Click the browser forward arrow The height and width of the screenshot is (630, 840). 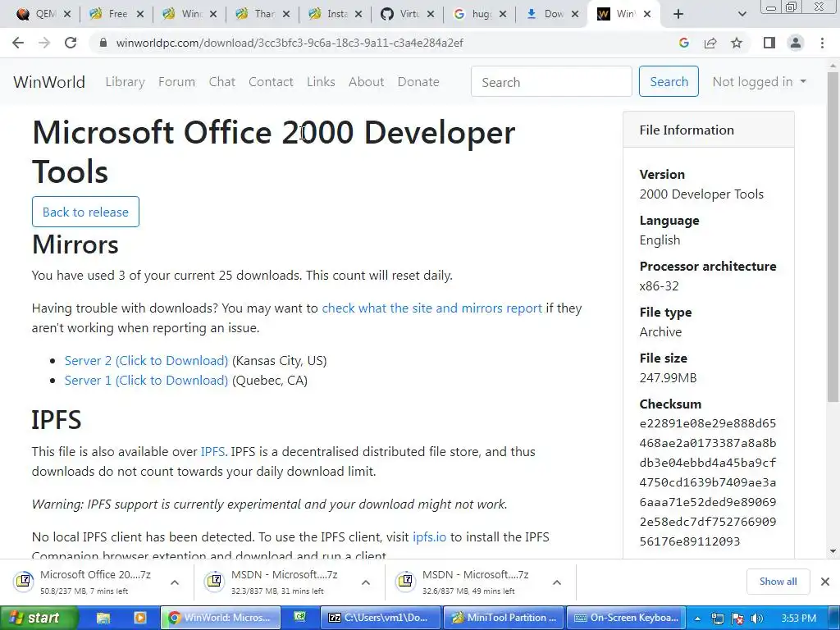point(44,43)
